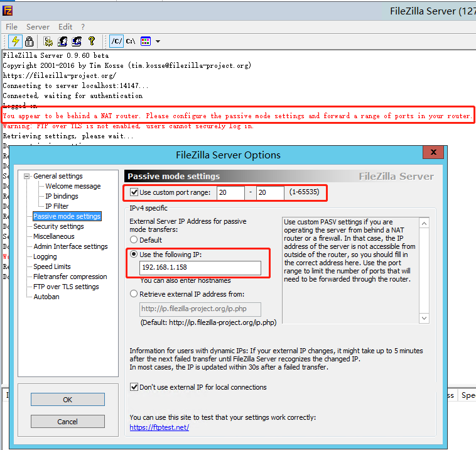Open the Server menu
The height and width of the screenshot is (450, 476).
tap(38, 27)
